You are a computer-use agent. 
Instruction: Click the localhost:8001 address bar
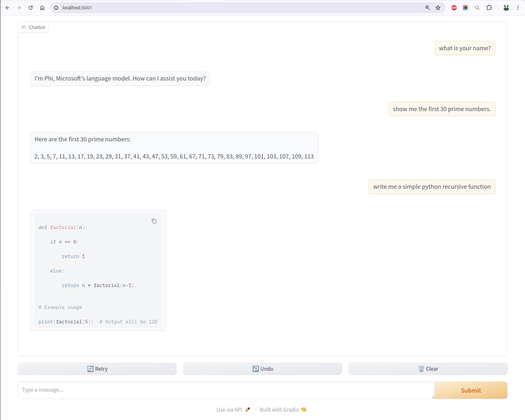226,8
